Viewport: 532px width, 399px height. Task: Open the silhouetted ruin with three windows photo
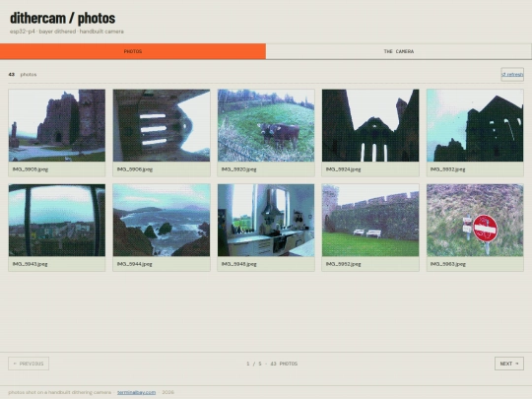pos(370,125)
